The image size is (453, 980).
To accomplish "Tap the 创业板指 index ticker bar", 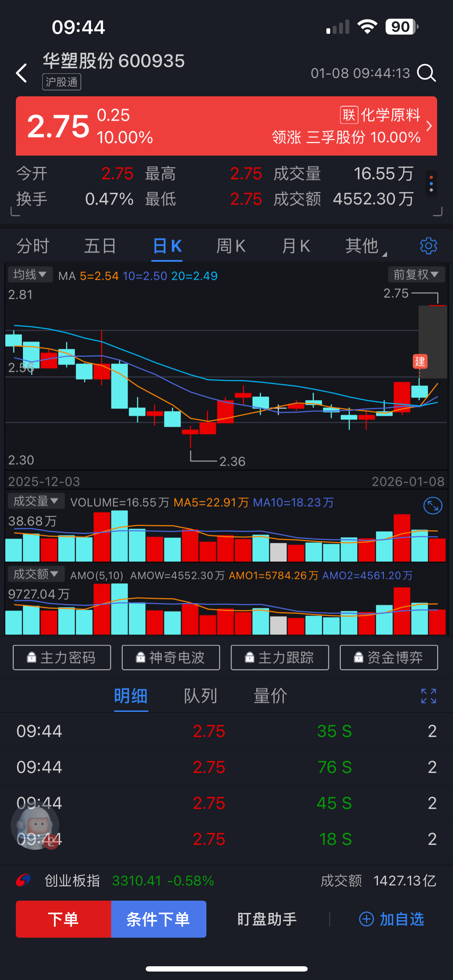I will coord(226,880).
